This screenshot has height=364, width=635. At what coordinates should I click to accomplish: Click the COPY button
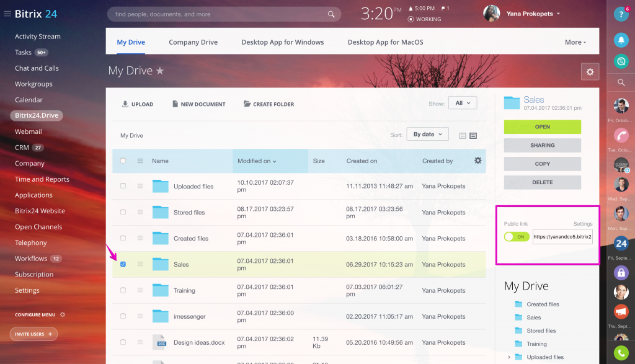542,164
